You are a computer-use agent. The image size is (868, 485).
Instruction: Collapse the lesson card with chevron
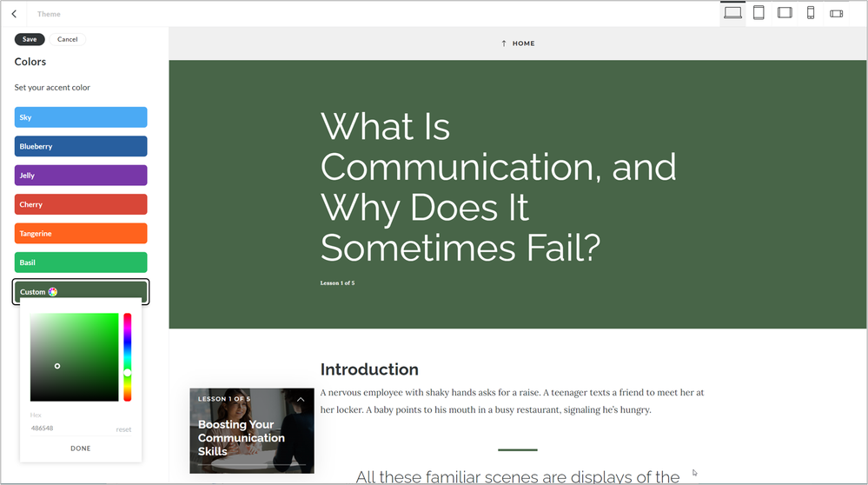pos(301,399)
